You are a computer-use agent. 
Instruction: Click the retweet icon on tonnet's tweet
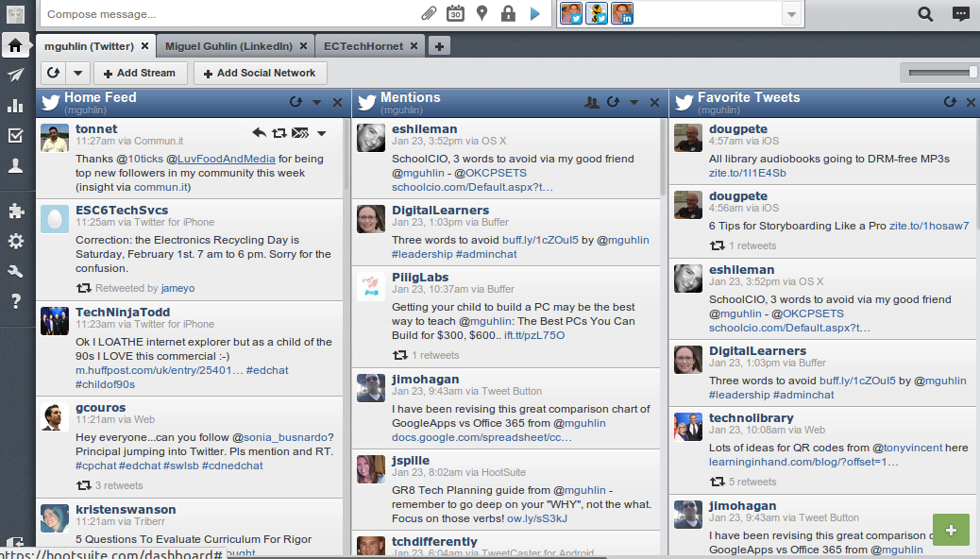click(279, 132)
